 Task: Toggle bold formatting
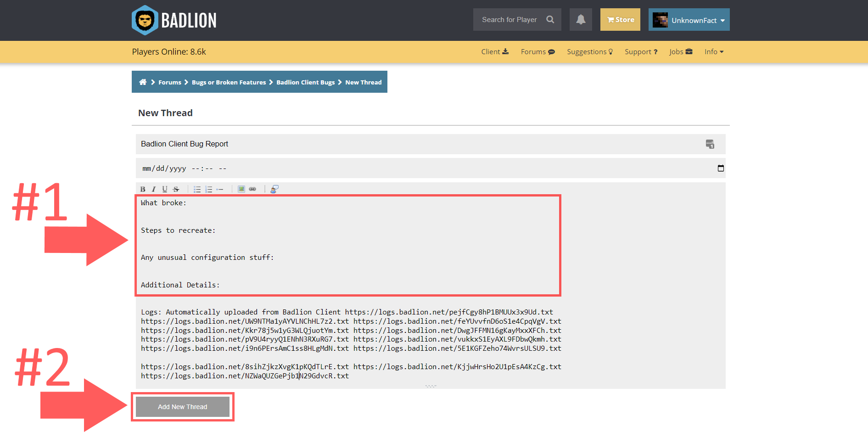143,189
